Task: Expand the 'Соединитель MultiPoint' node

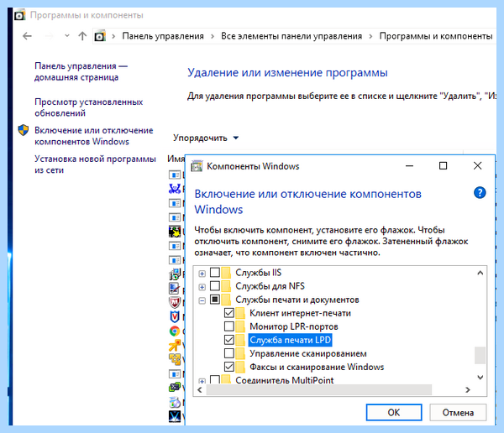Action: 202,381
